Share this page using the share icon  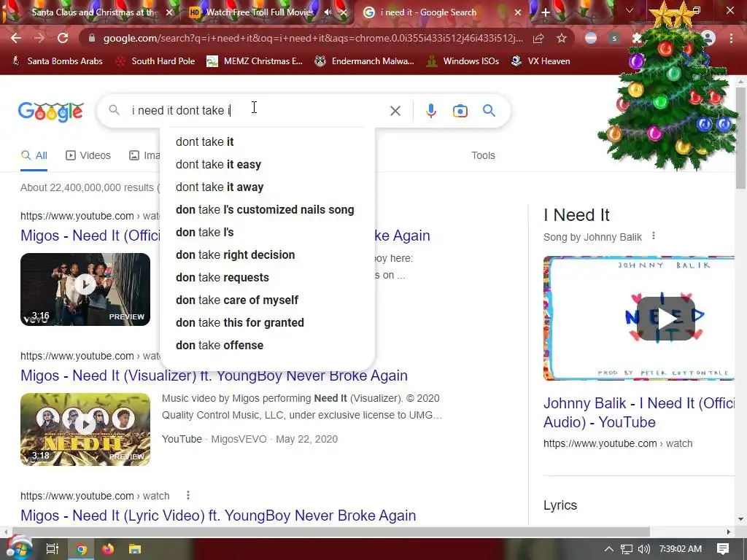coord(538,38)
